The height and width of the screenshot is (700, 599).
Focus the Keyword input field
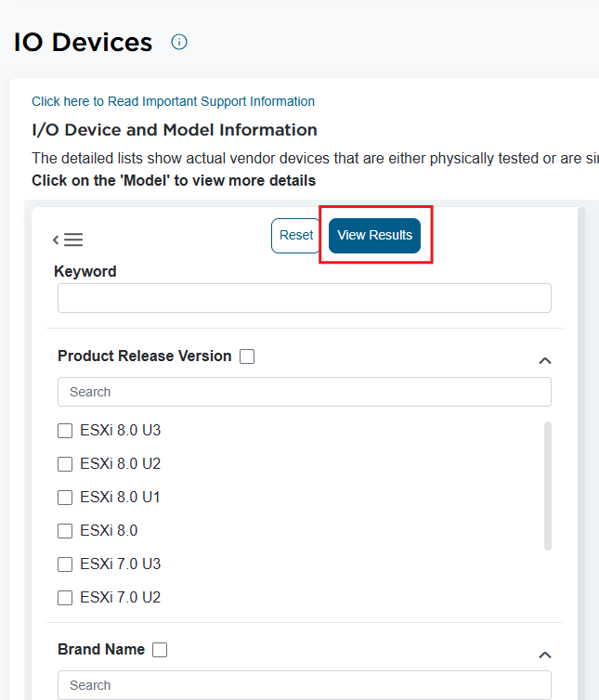(x=305, y=298)
